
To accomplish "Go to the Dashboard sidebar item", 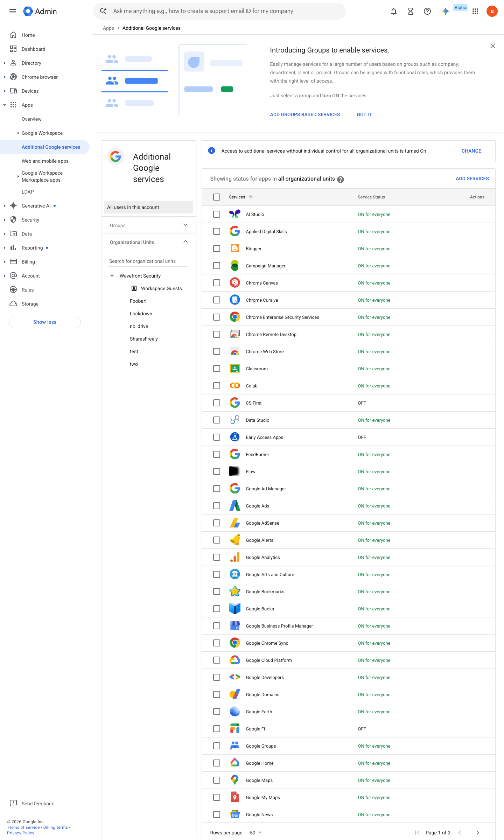I will (x=34, y=49).
